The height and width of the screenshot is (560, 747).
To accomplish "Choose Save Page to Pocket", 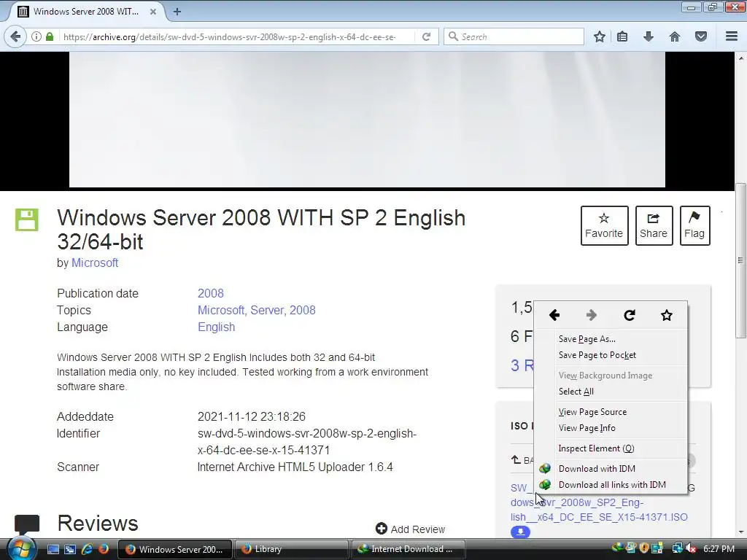I will (x=597, y=355).
